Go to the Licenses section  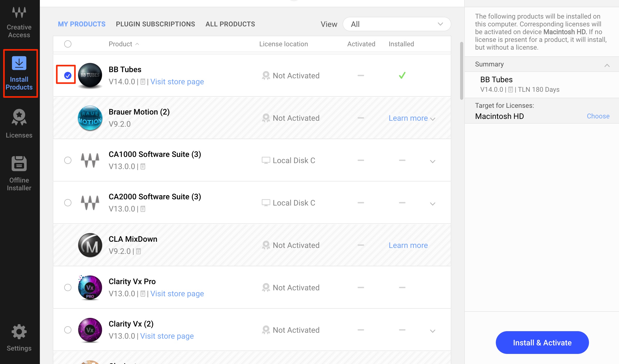pyautogui.click(x=19, y=124)
